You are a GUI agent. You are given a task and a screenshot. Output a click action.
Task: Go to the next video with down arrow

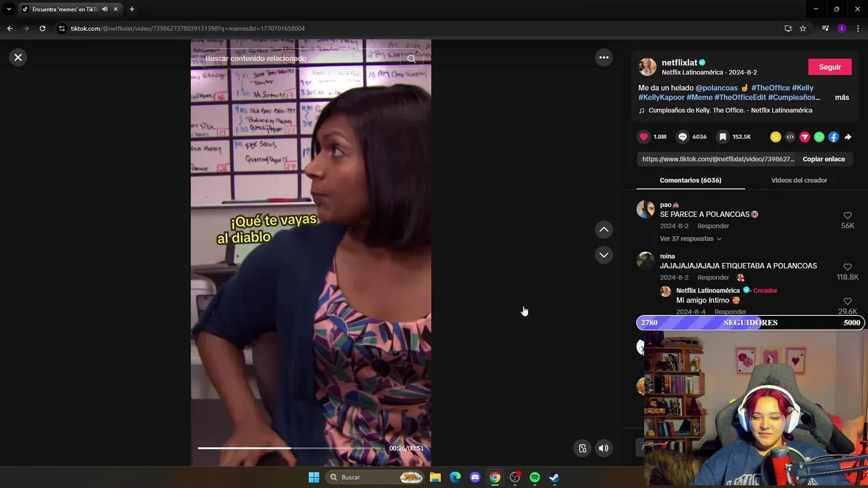(x=604, y=255)
